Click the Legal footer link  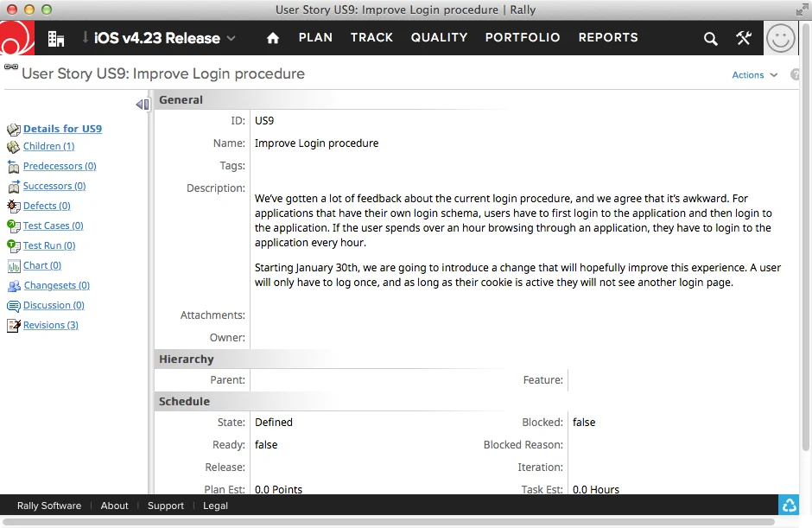(215, 506)
